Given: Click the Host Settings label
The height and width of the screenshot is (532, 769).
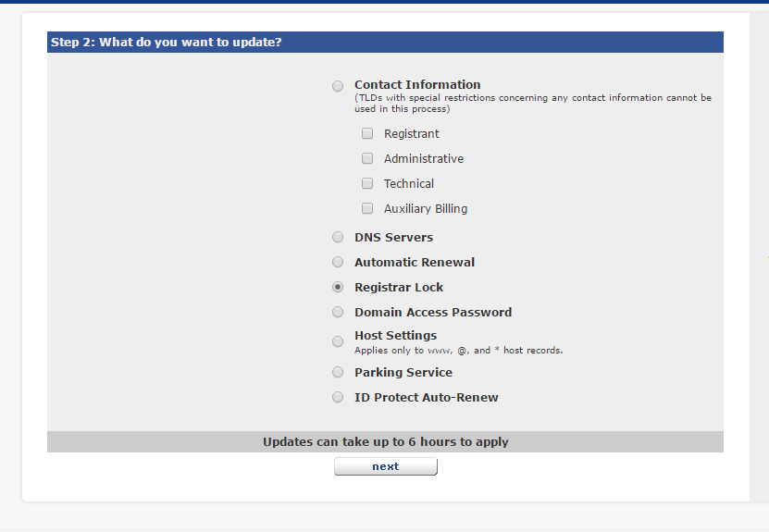Looking at the screenshot, I should (x=396, y=335).
